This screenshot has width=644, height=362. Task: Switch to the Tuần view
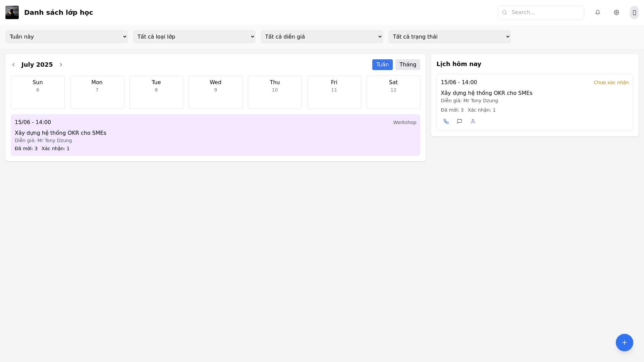pyautogui.click(x=382, y=65)
